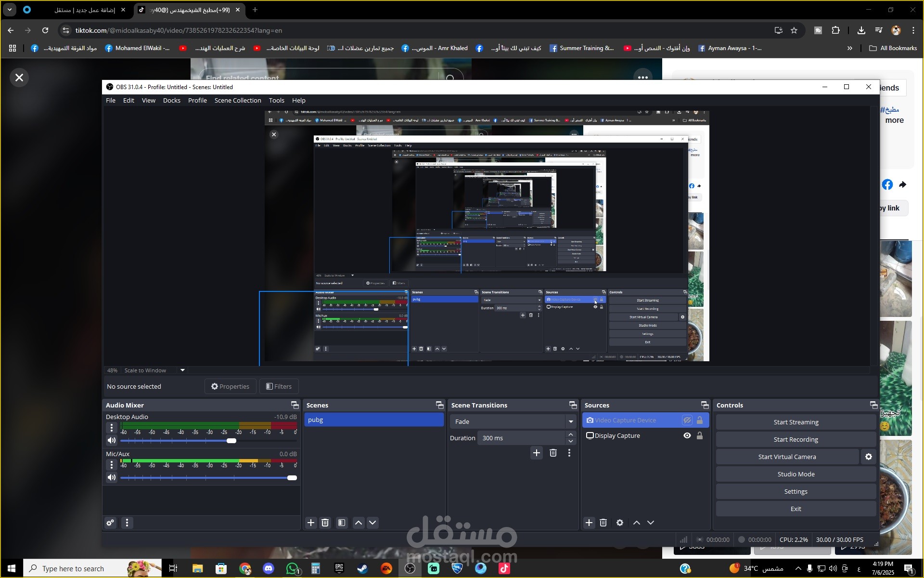924x578 pixels.
Task: Show the hidden Video Capture Device
Action: click(x=687, y=420)
